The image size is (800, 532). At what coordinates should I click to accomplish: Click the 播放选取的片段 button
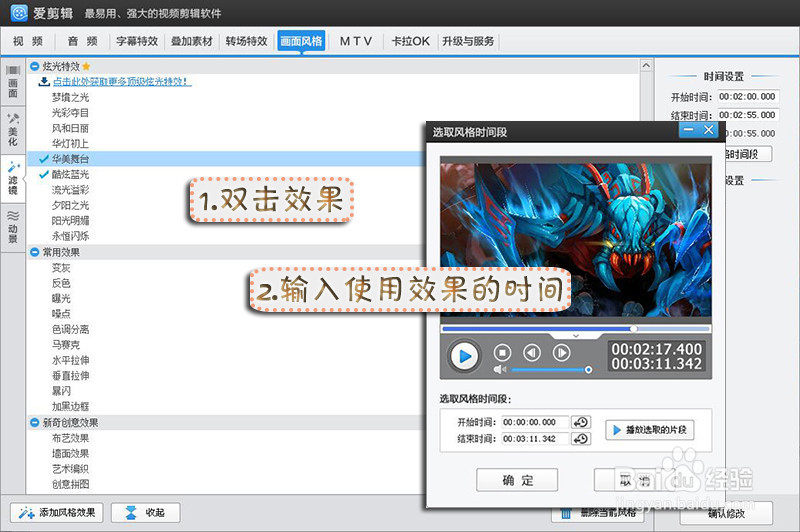tap(649, 429)
